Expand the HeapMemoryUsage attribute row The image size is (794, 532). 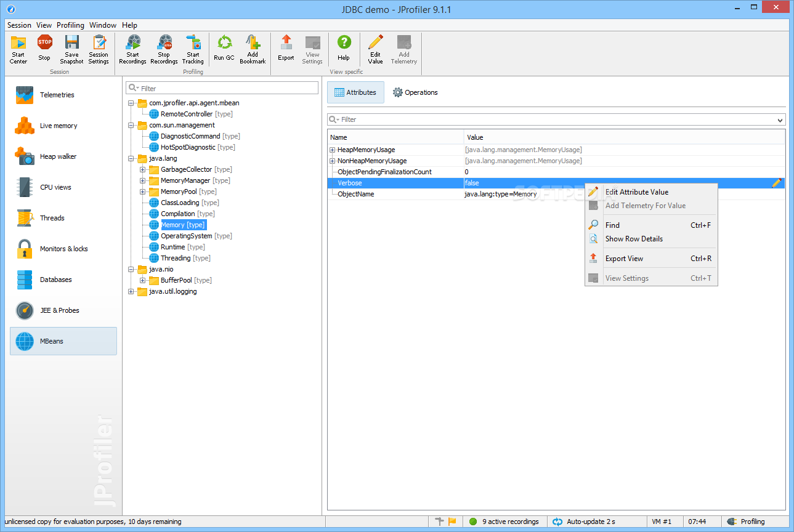click(x=333, y=150)
